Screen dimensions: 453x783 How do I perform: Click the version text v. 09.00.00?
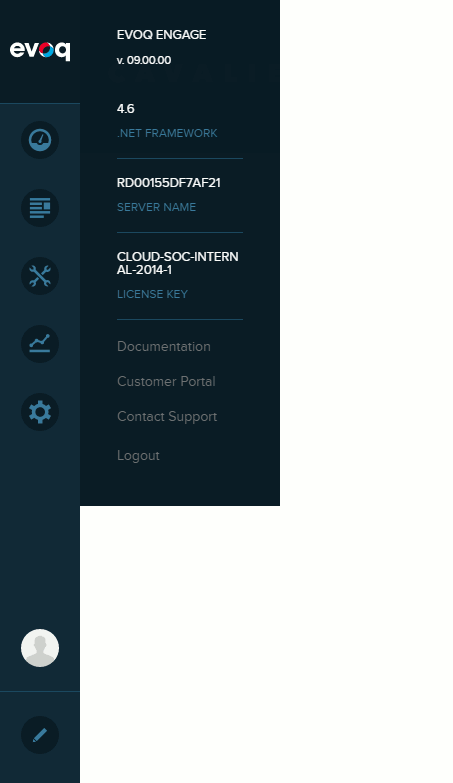(x=144, y=60)
